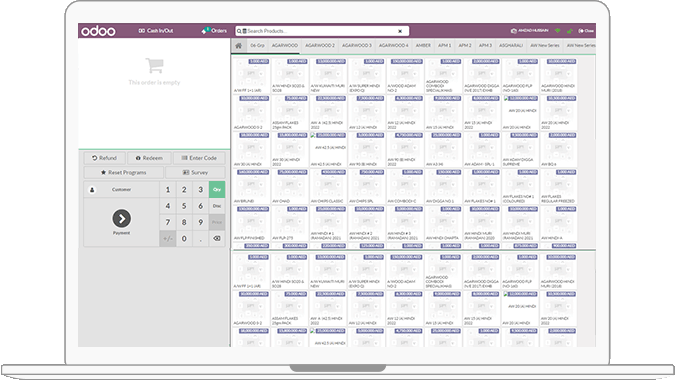Click the Odoo logo
This screenshot has width=675, height=380.
[x=99, y=31]
